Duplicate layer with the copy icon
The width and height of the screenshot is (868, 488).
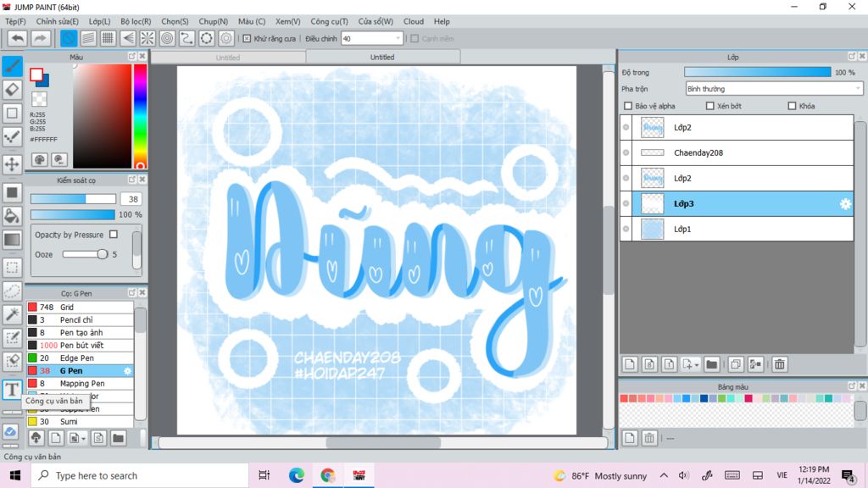pyautogui.click(x=735, y=364)
